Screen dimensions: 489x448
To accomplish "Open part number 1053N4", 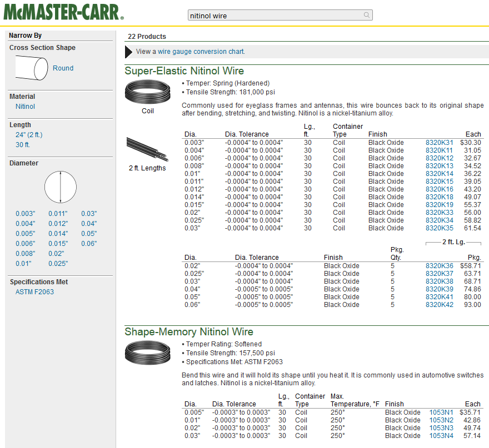I will coord(441,436).
